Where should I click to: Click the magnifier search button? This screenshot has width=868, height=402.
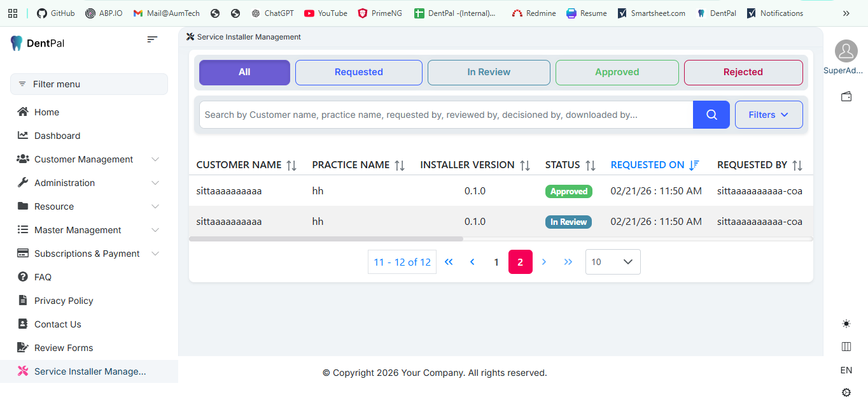pyautogui.click(x=711, y=115)
